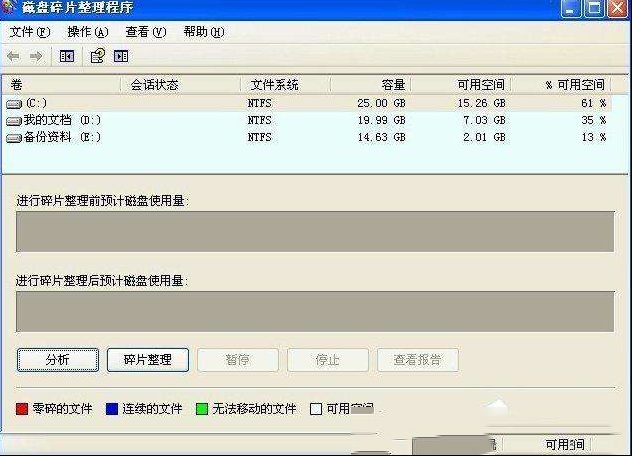The image size is (632, 456).
Task: Click the 19.99 GB capacity value
Action: click(x=381, y=121)
